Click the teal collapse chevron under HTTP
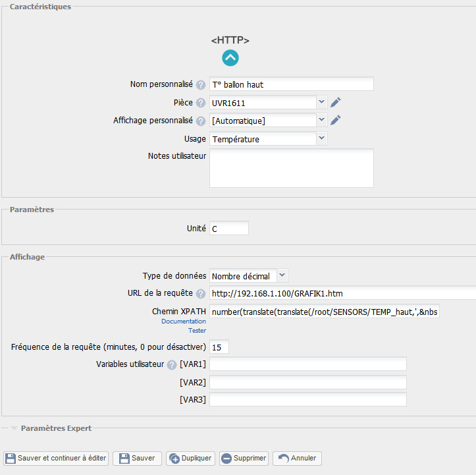Image resolution: width=476 pixels, height=475 pixels. pos(230,58)
